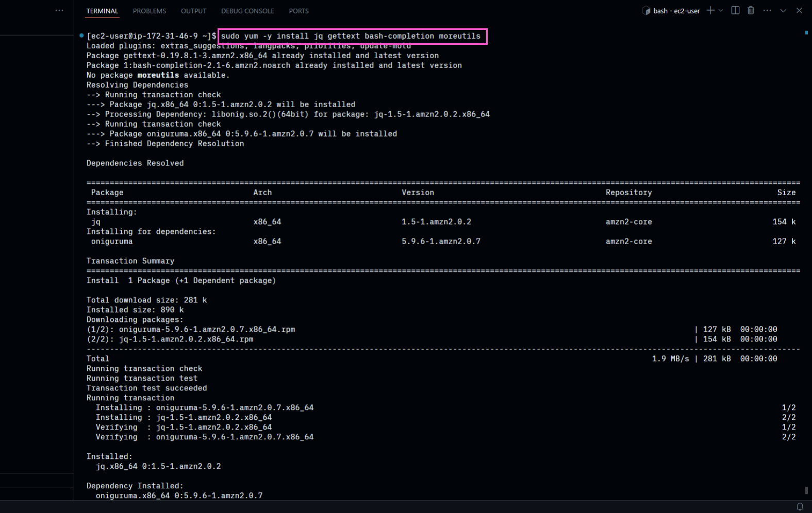This screenshot has width=812, height=513.
Task: Open notifications bell in status bar
Action: [800, 507]
